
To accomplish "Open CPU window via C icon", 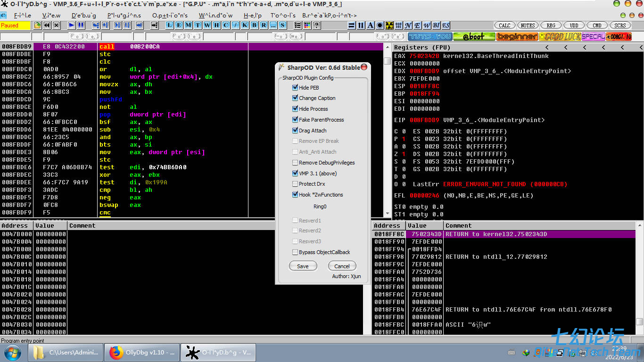I will [226, 25].
